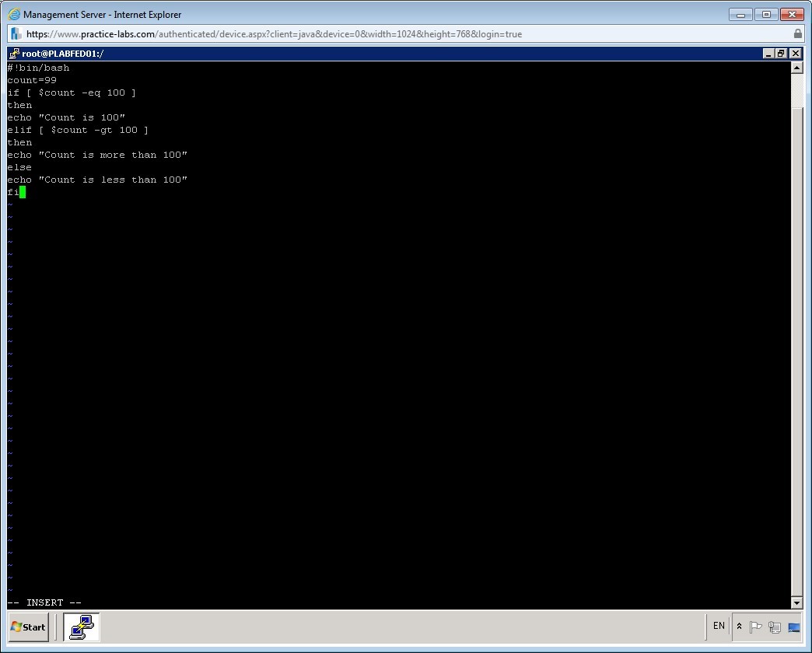Click the practice-labs favicon in the address bar
This screenshot has height=653, width=812.
[14, 33]
